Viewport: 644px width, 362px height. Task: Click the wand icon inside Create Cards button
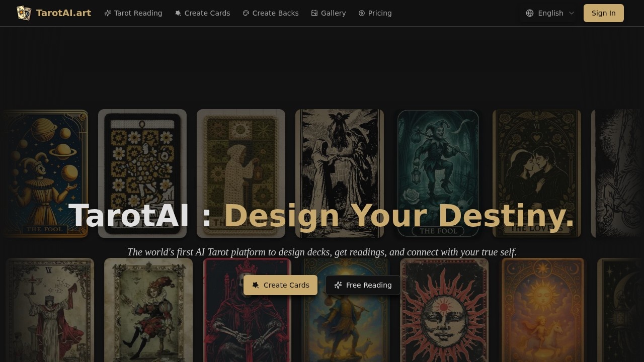point(256,285)
